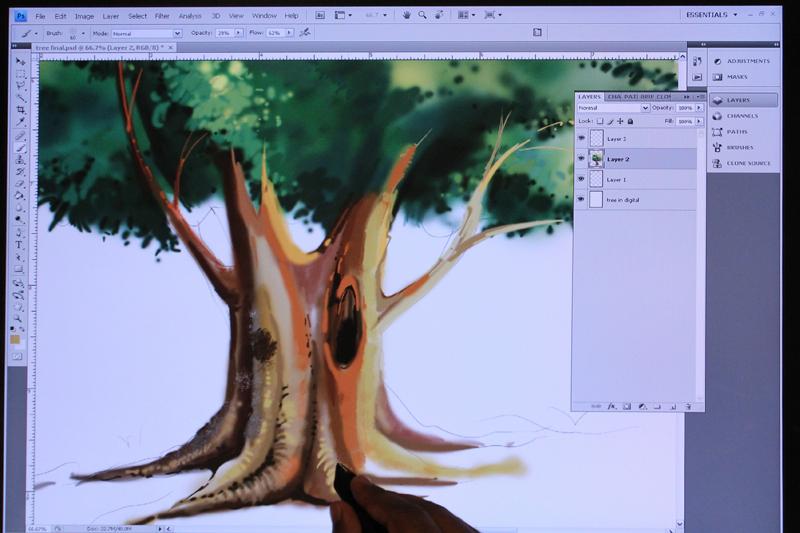Viewport: 800px width, 533px height.
Task: Toggle visibility of Layer 1
Action: pyautogui.click(x=581, y=179)
